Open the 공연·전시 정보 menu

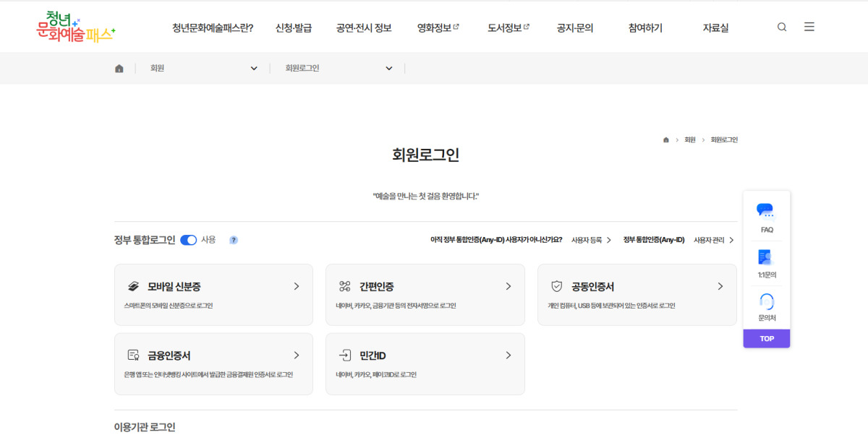[364, 28]
